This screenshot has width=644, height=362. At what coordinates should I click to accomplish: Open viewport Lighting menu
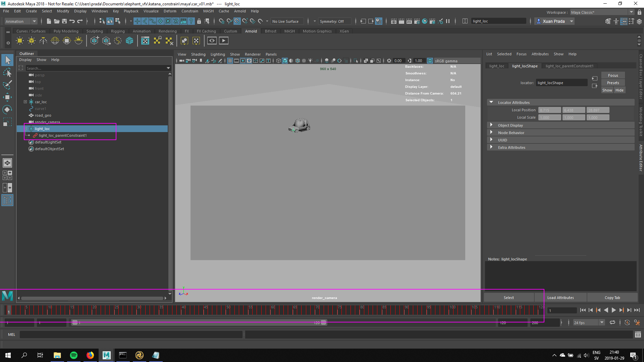pos(218,54)
